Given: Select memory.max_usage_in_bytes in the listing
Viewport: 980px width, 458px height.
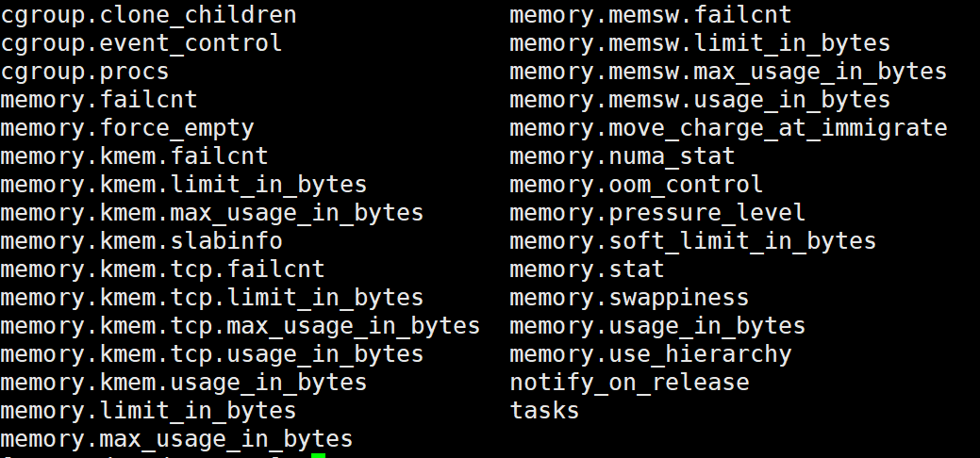Looking at the screenshot, I should pos(176,439).
